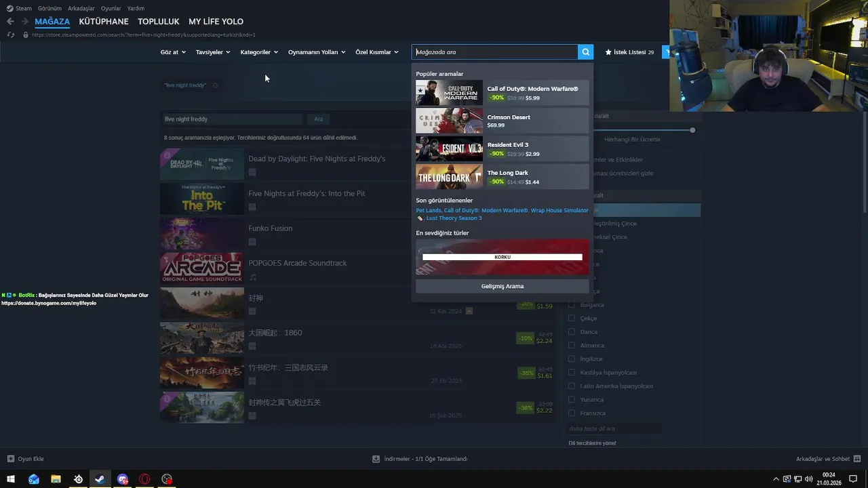Enable the Danca language filter
868x488 pixels.
(x=572, y=332)
